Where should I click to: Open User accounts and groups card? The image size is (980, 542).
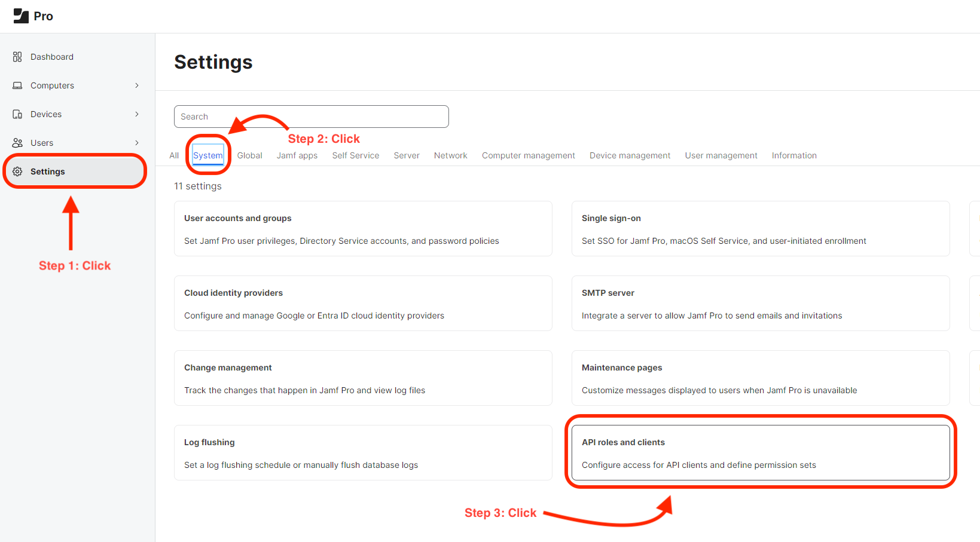click(362, 229)
